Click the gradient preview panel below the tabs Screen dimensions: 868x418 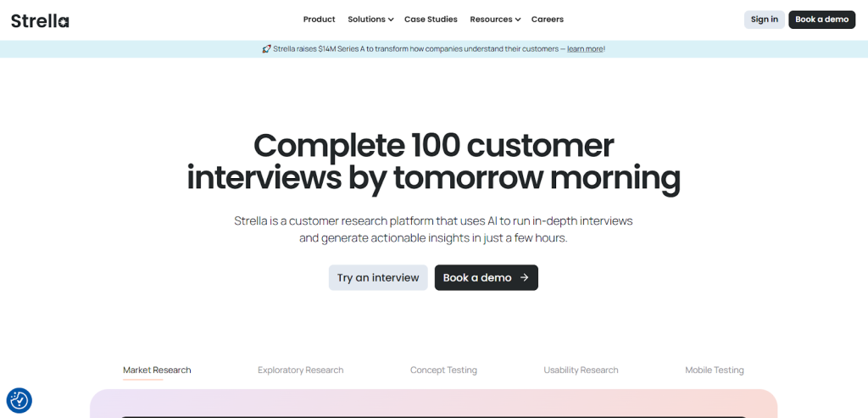click(x=433, y=404)
